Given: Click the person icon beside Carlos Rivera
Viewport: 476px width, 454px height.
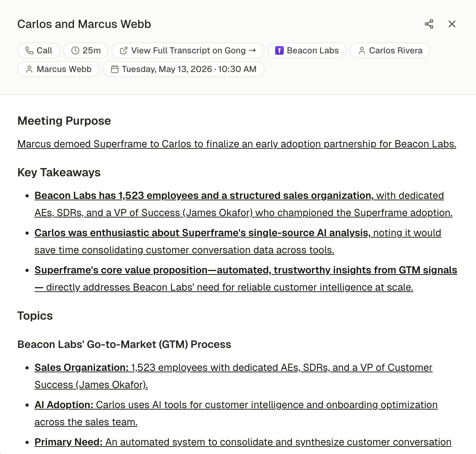Looking at the screenshot, I should pos(362,51).
